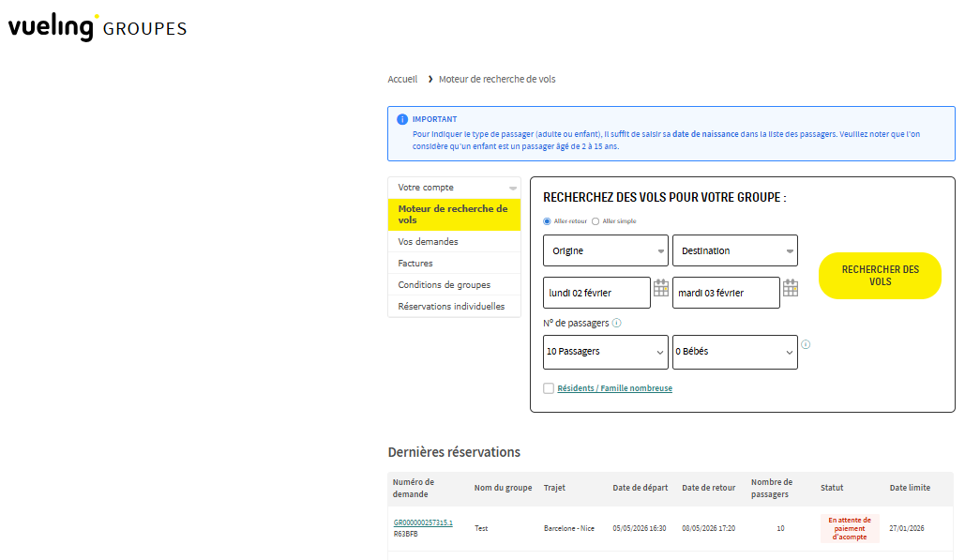Expand the 0 Bébés selector
This screenshot has width=980, height=560.
pyautogui.click(x=734, y=352)
